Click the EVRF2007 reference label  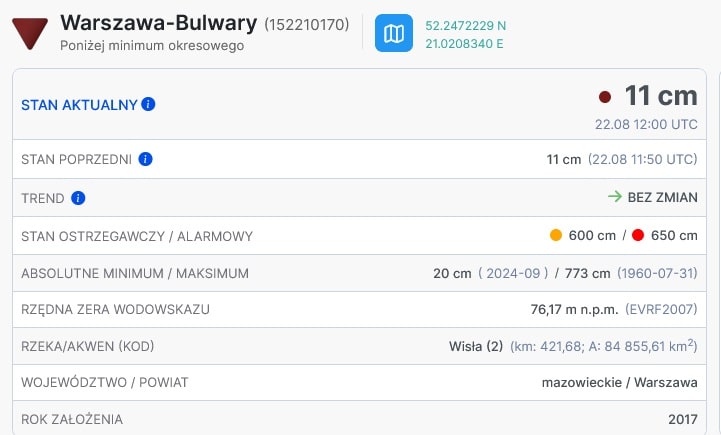[x=661, y=309]
